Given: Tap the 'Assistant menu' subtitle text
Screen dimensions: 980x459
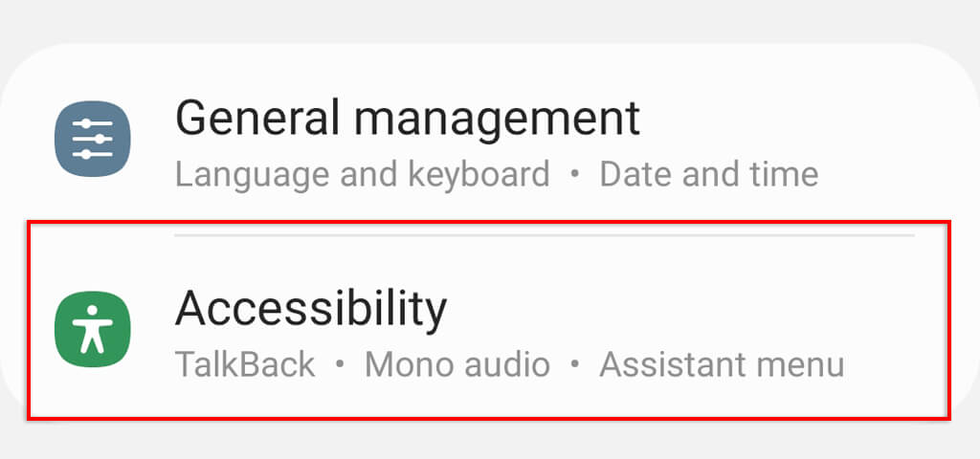Looking at the screenshot, I should point(722,364).
